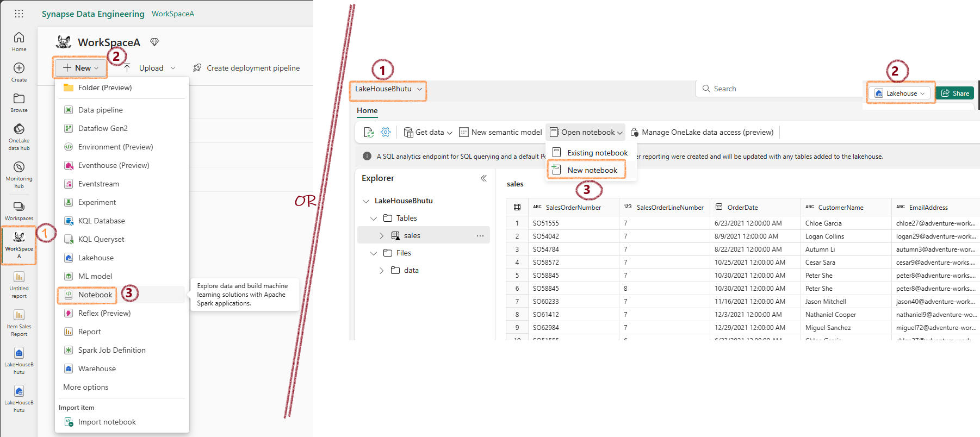Screen dimensions: 980x437
Task: Click the SalesOrderNumber column header
Action: click(x=573, y=207)
